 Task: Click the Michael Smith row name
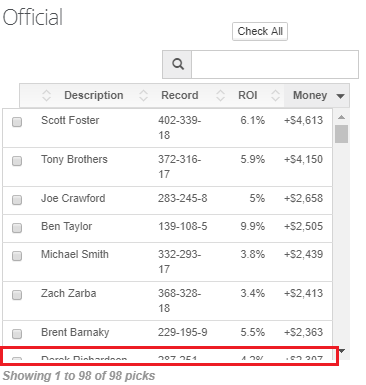pyautogui.click(x=75, y=254)
